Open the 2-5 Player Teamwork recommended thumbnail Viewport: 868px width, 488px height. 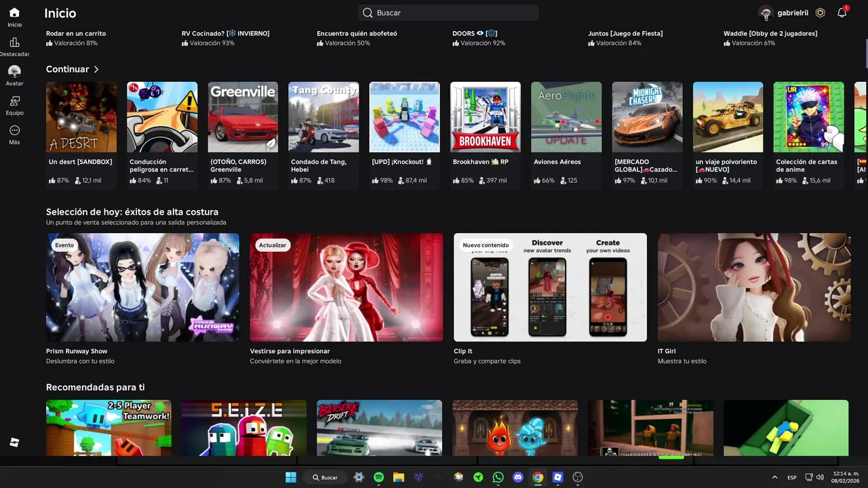point(108,428)
